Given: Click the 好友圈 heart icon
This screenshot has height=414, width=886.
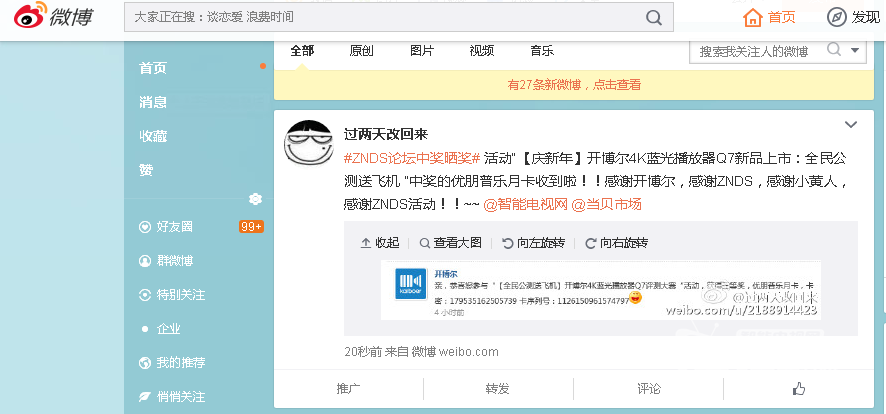Looking at the screenshot, I should [145, 227].
